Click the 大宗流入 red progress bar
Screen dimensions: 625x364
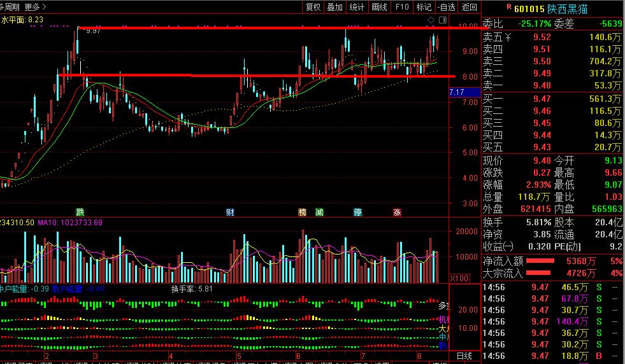538,273
